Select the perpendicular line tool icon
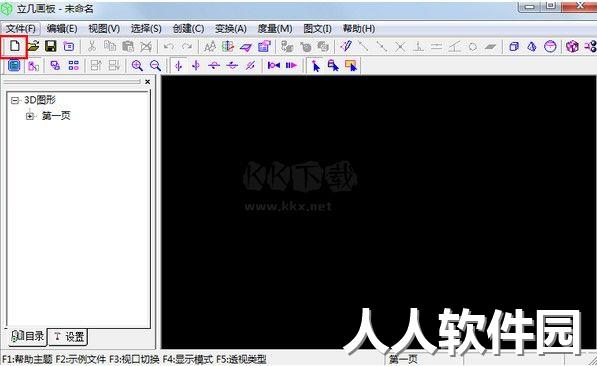This screenshot has width=597, height=366. 418,46
